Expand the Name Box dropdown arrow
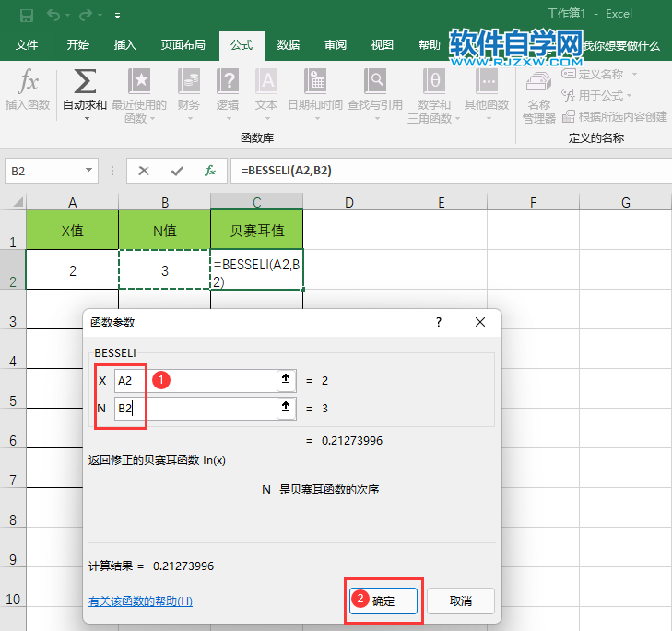This screenshot has height=631, width=672. coord(88,171)
